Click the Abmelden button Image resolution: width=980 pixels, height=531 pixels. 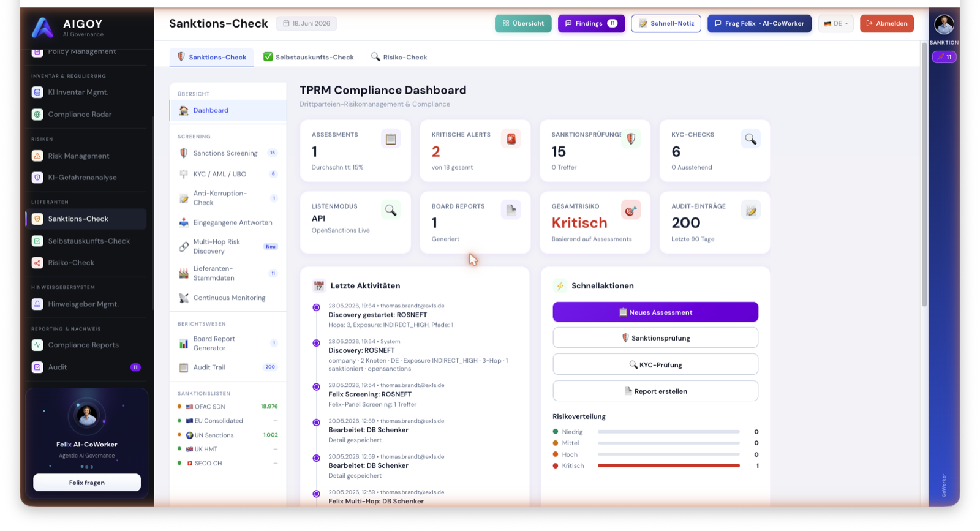887,24
